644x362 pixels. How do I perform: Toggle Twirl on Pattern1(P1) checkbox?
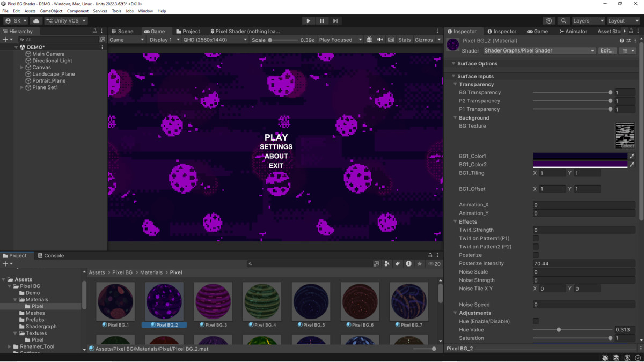tap(536, 238)
